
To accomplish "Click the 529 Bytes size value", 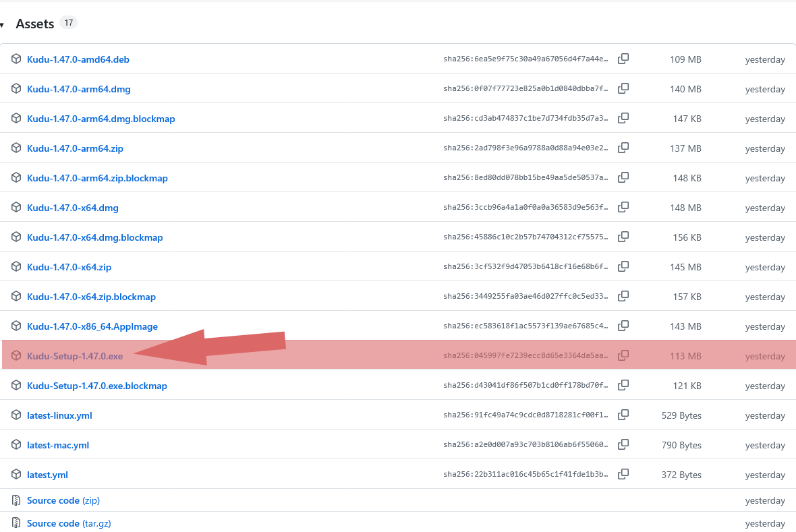I will point(681,416).
